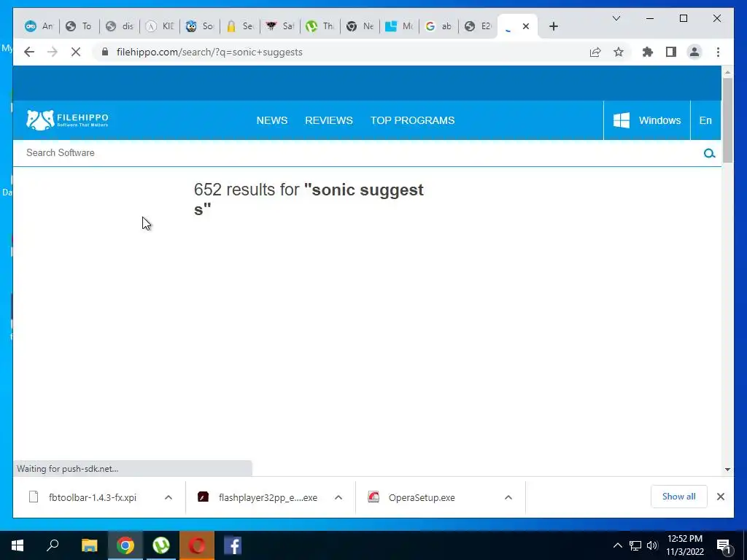Image resolution: width=747 pixels, height=560 pixels.
Task: Click the scrollbar up arrow
Action: pyautogui.click(x=727, y=72)
